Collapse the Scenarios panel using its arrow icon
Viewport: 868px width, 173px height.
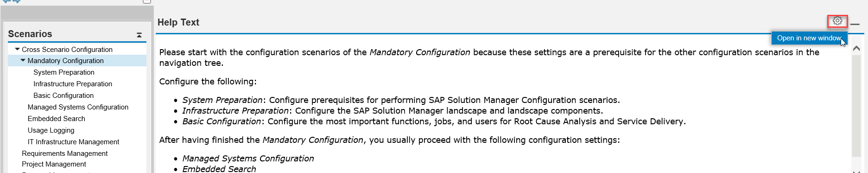pyautogui.click(x=139, y=35)
